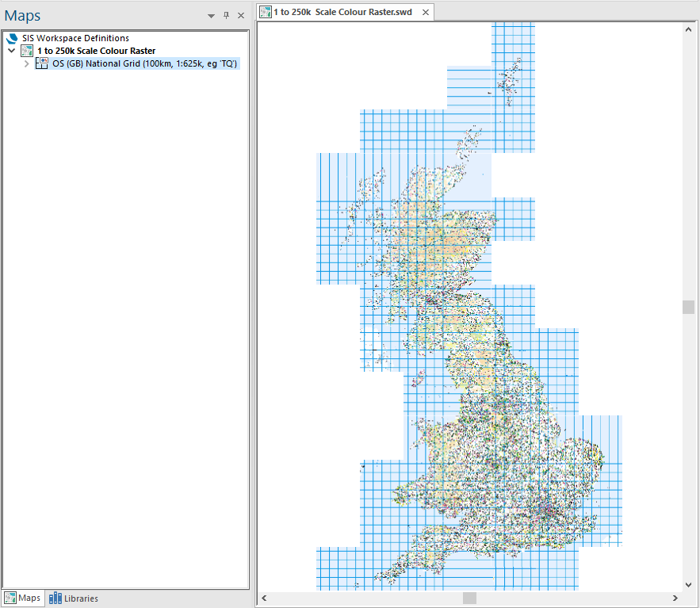The width and height of the screenshot is (700, 608).
Task: Click the horizontal scrollbar left arrow
Action: tap(264, 598)
